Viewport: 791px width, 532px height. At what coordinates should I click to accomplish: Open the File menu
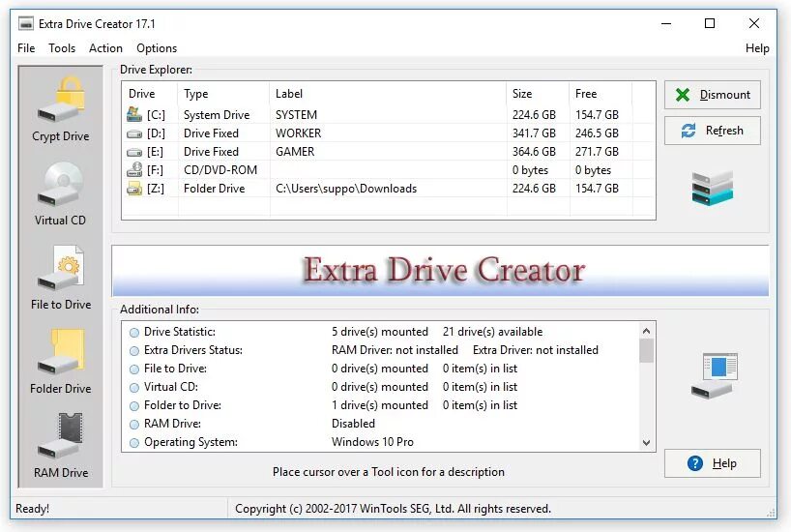(x=26, y=48)
